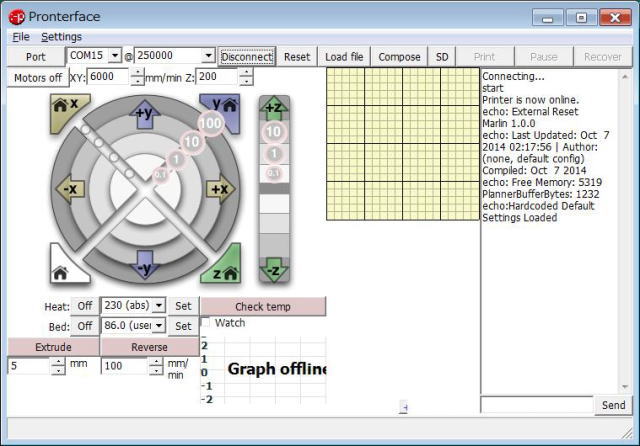This screenshot has width=640, height=446.
Task: Move Z axis up with +Z arrow
Action: [274, 108]
